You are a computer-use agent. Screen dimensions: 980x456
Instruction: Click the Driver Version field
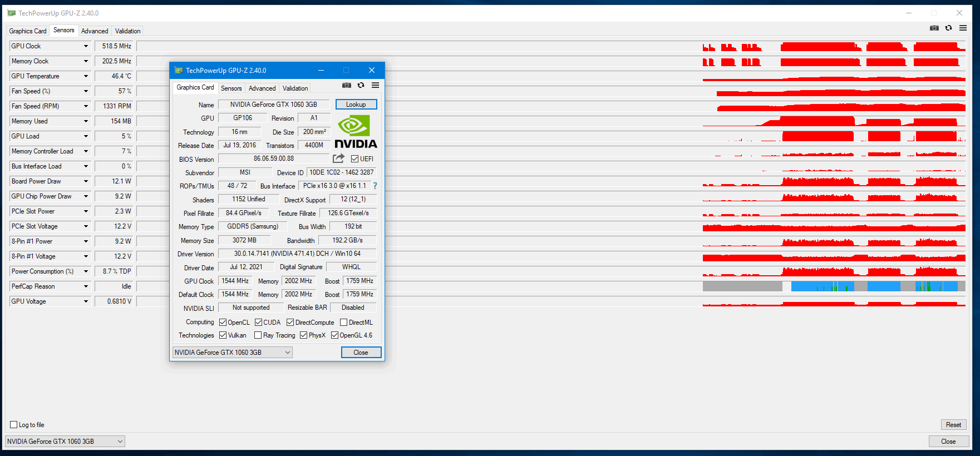[297, 254]
